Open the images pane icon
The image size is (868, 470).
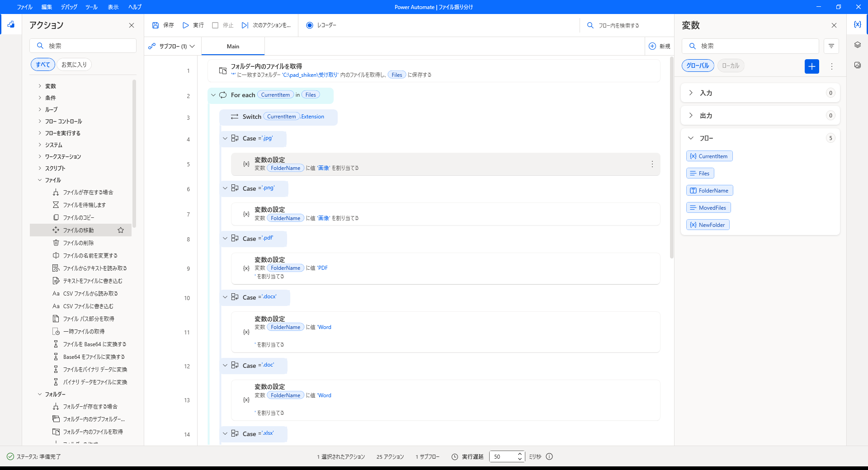(x=857, y=65)
